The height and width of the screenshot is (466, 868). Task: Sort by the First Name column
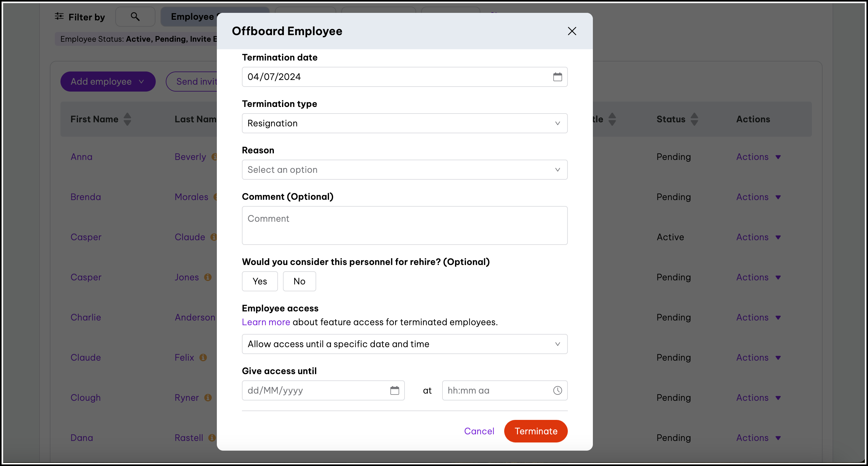[x=127, y=119]
